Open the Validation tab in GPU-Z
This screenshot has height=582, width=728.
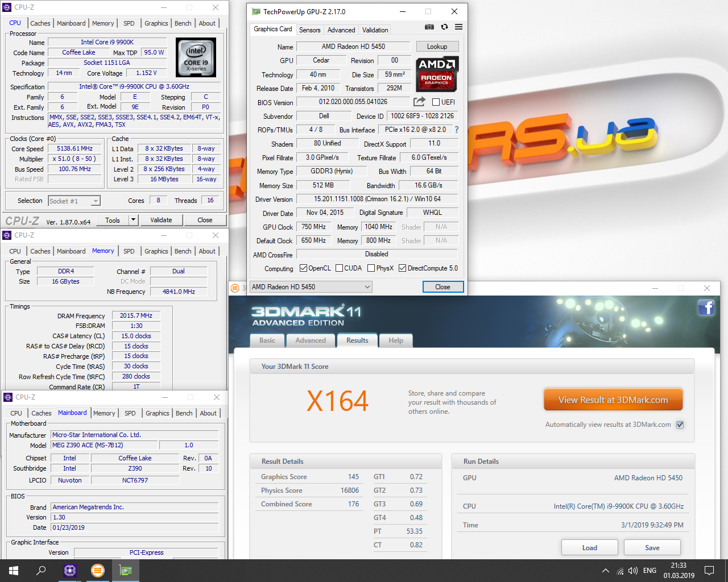click(x=375, y=30)
